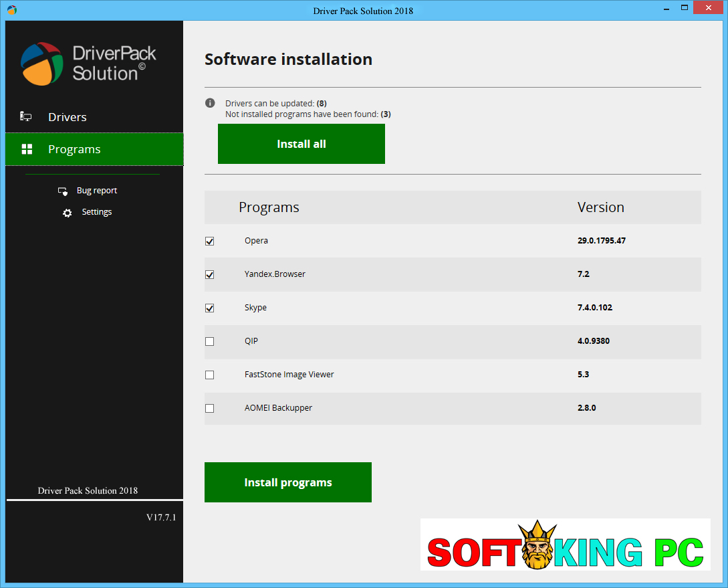Select the Programs menu item
Screen dimensions: 728x588
[94, 149]
